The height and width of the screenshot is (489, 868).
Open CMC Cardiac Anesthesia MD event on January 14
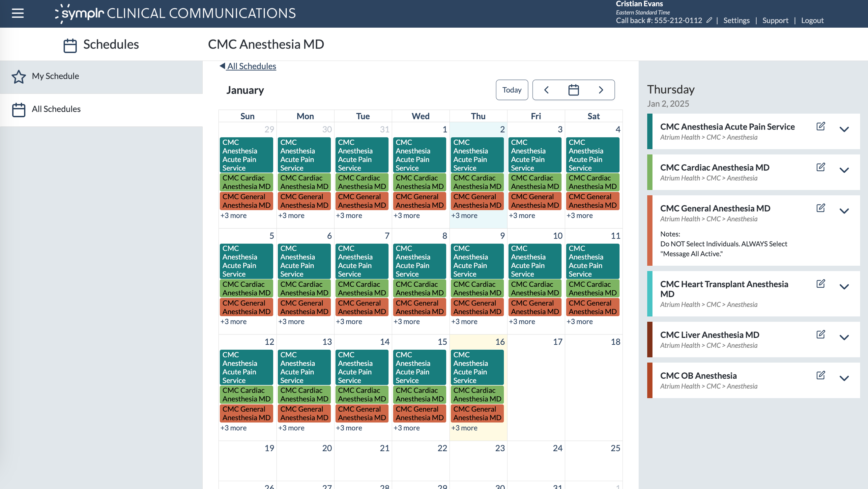point(362,395)
